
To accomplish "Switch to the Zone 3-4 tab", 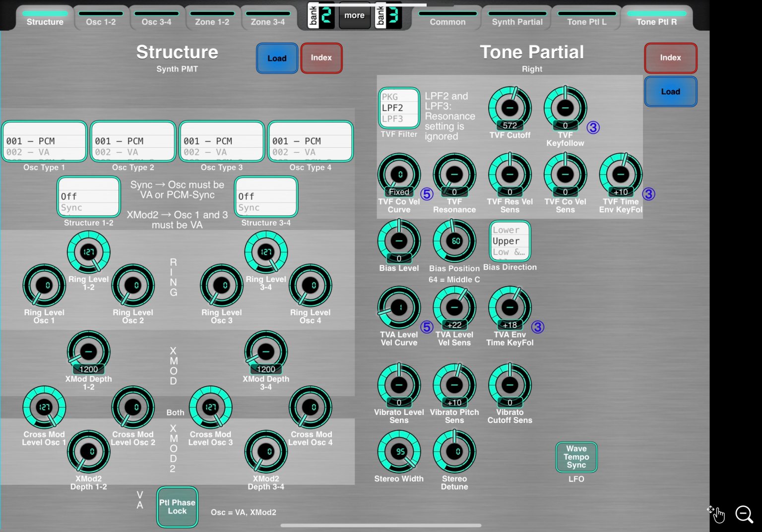I will click(268, 18).
